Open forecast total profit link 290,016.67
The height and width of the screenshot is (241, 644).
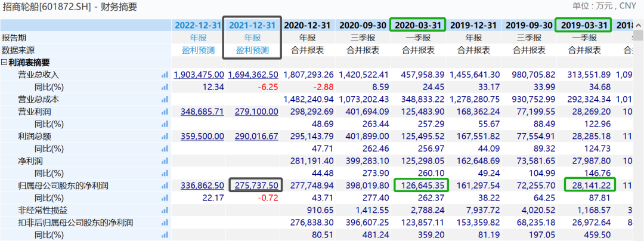point(256,137)
